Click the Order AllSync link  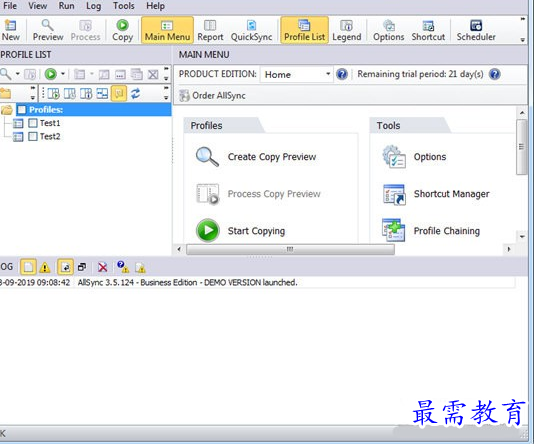click(213, 96)
